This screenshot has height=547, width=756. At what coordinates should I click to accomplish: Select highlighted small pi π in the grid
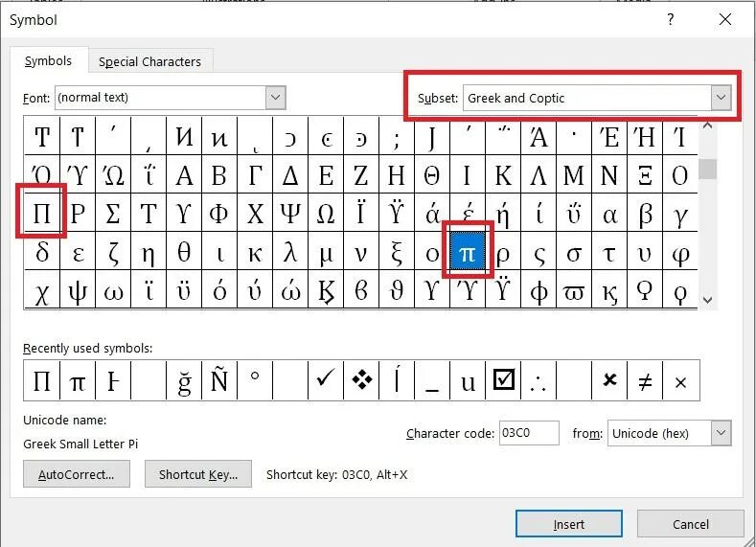click(468, 252)
